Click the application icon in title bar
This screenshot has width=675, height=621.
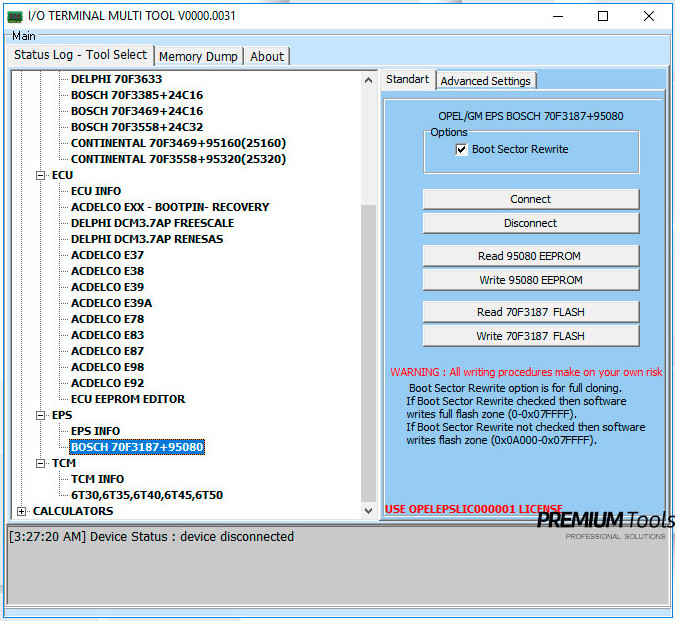point(15,16)
